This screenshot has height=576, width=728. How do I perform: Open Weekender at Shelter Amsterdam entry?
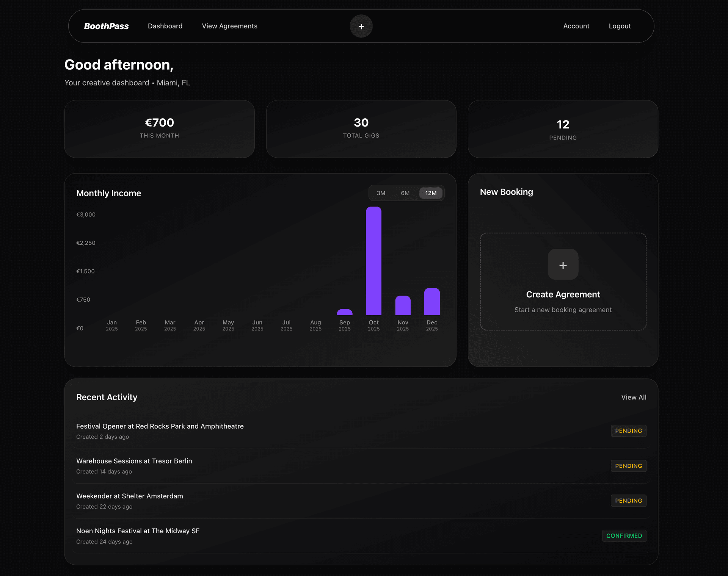pos(361,501)
